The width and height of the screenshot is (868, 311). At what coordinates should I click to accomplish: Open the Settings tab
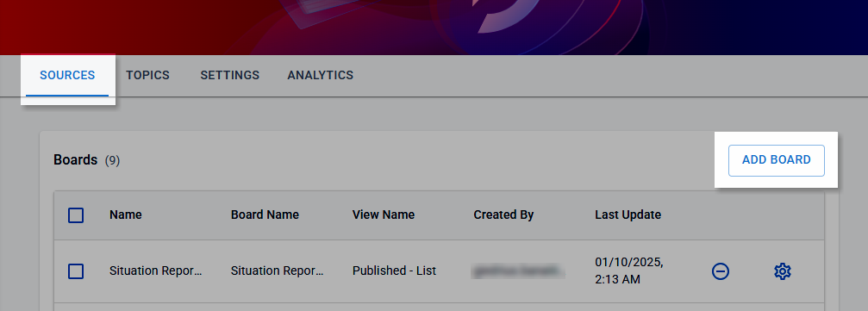pos(230,75)
